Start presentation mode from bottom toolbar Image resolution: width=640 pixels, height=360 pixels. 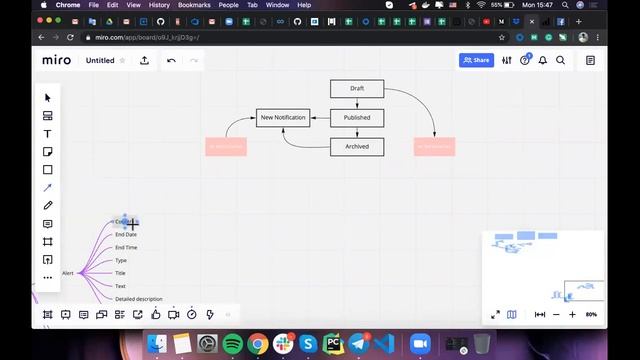coord(66,315)
